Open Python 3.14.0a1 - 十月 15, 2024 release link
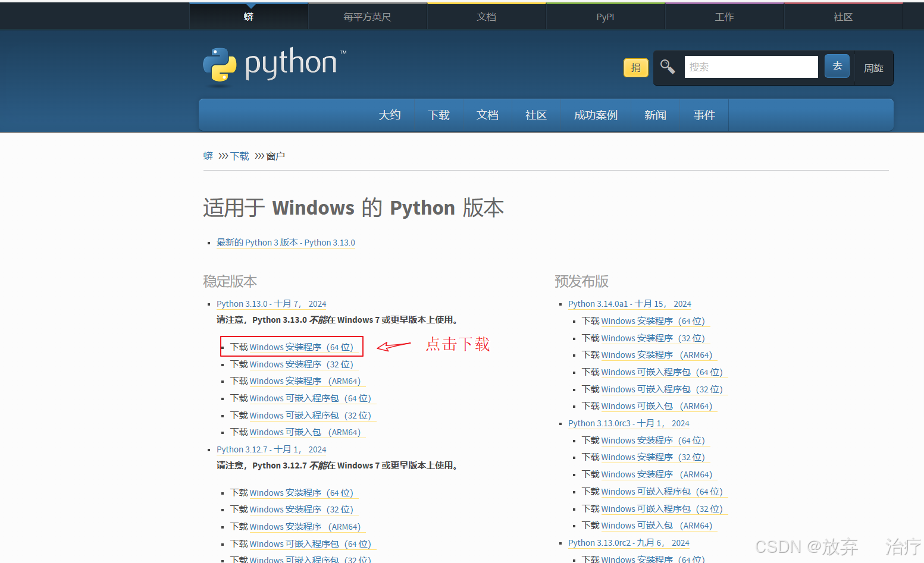This screenshot has height=563, width=924. [629, 304]
